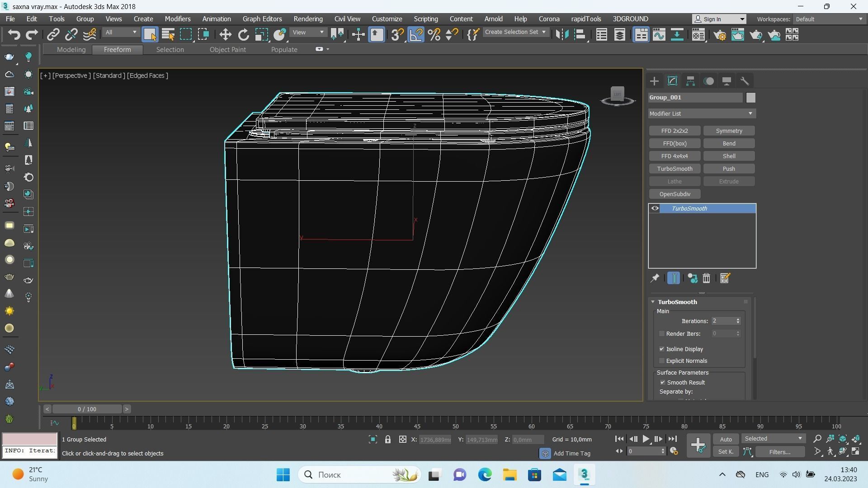Expand ribbon display options arrow
Viewport: 868px width, 488px height.
click(x=328, y=50)
